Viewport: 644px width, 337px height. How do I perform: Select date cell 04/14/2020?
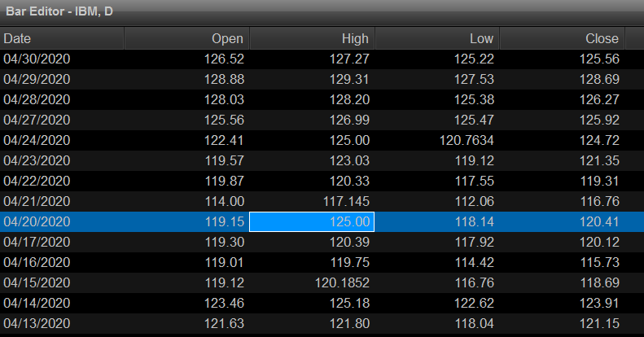(x=37, y=303)
